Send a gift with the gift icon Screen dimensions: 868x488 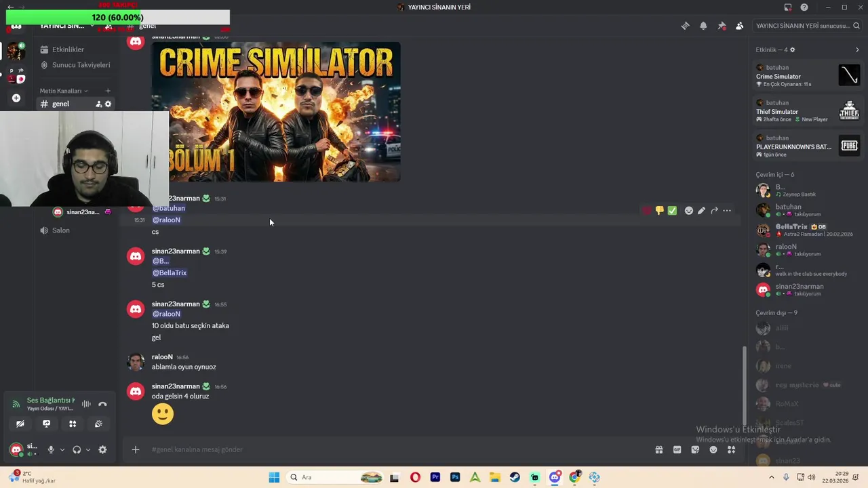point(658,449)
